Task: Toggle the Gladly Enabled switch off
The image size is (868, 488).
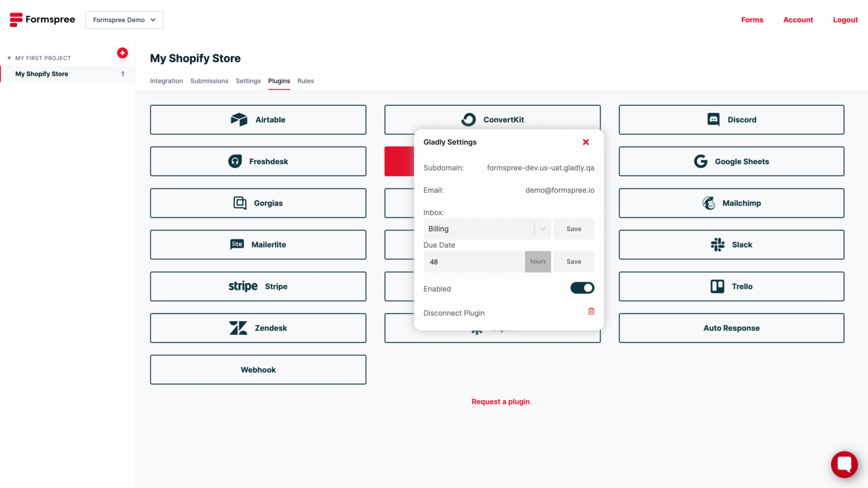Action: [x=582, y=288]
